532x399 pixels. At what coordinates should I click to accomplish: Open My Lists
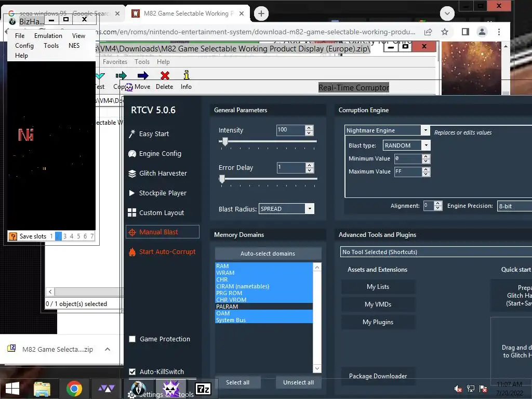pyautogui.click(x=378, y=287)
